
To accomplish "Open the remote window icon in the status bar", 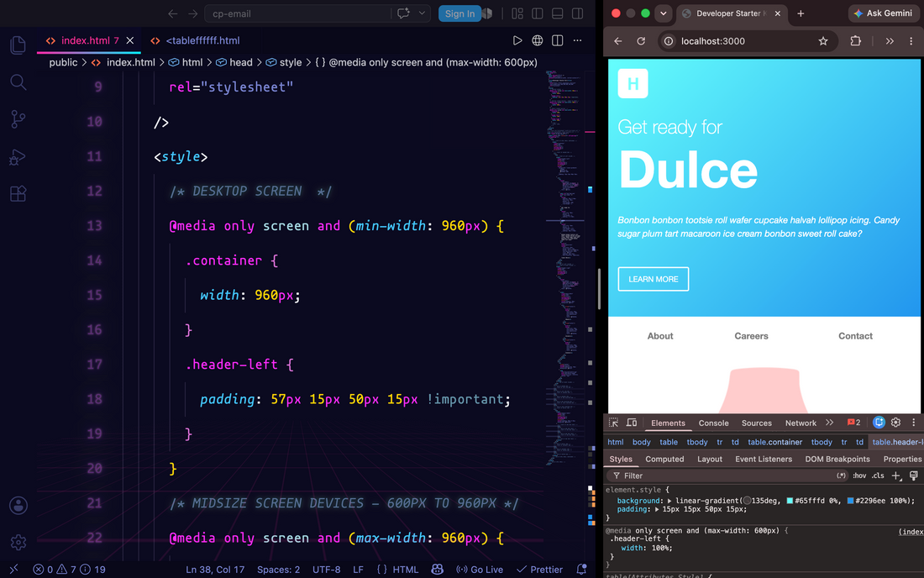I will 14,569.
